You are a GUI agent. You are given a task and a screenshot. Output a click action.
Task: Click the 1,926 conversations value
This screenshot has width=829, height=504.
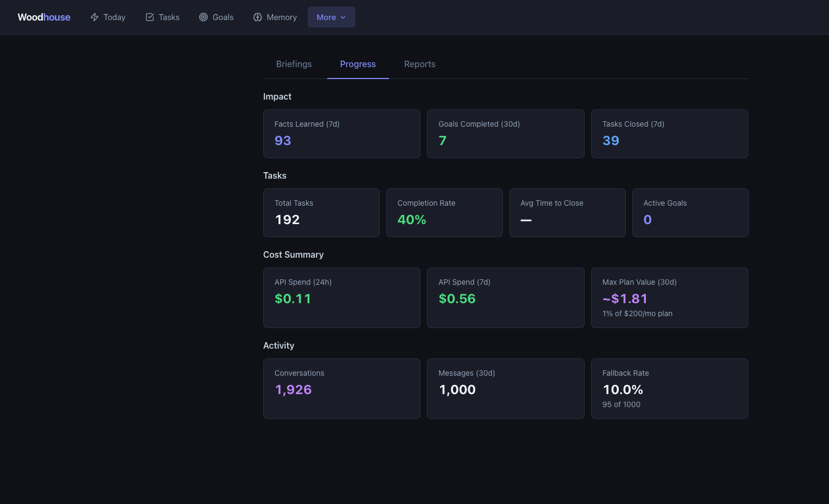pos(293,390)
